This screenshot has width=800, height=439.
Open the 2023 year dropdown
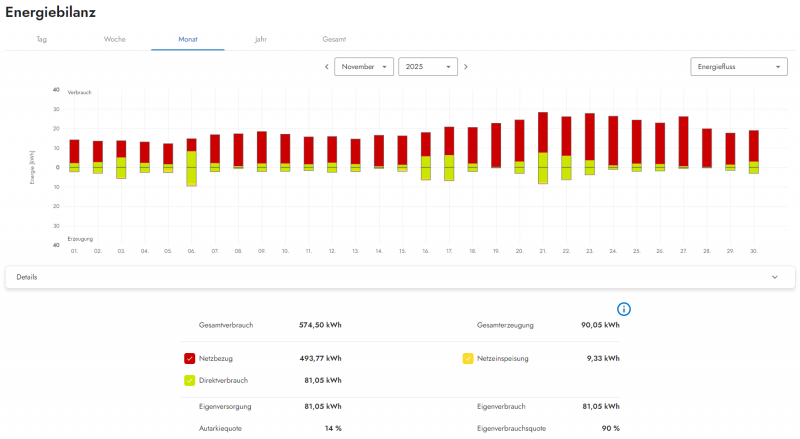coord(427,67)
